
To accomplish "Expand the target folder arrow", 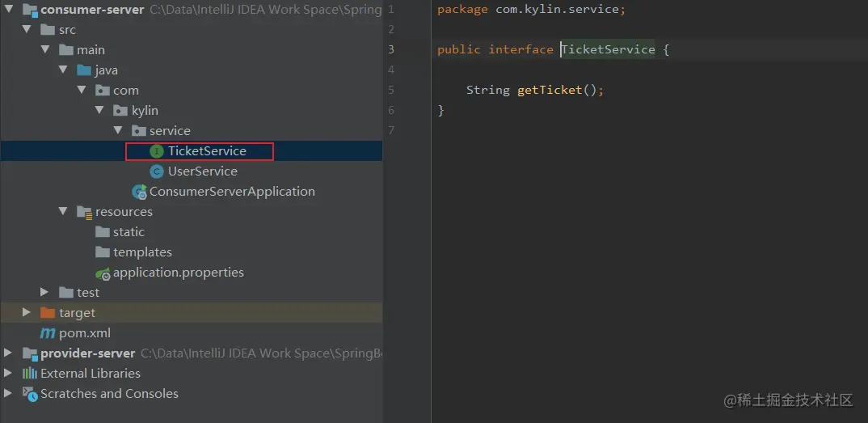I will [x=27, y=312].
